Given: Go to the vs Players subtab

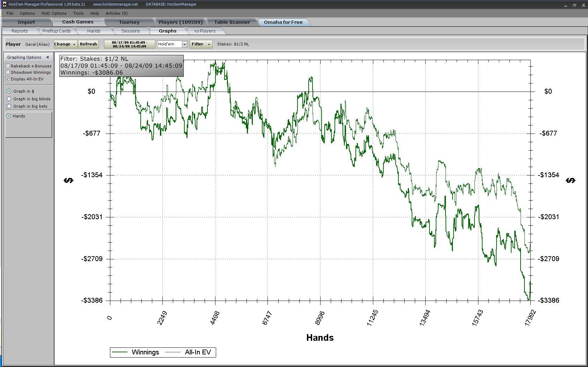Looking at the screenshot, I should (205, 31).
